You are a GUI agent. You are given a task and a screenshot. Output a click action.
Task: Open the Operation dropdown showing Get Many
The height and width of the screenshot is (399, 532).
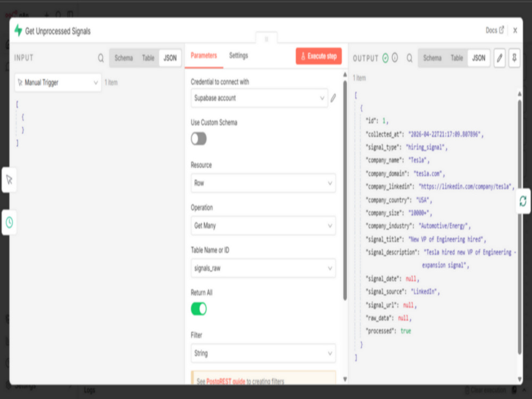[263, 226]
